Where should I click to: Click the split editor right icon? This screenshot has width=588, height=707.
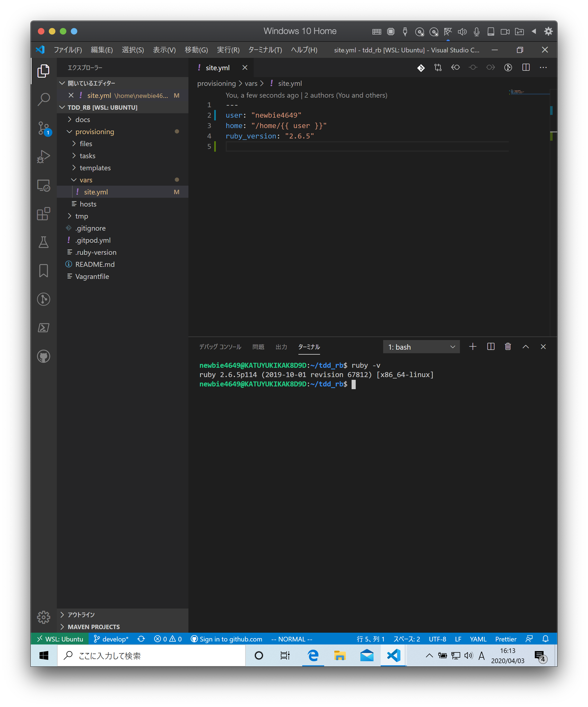[526, 68]
